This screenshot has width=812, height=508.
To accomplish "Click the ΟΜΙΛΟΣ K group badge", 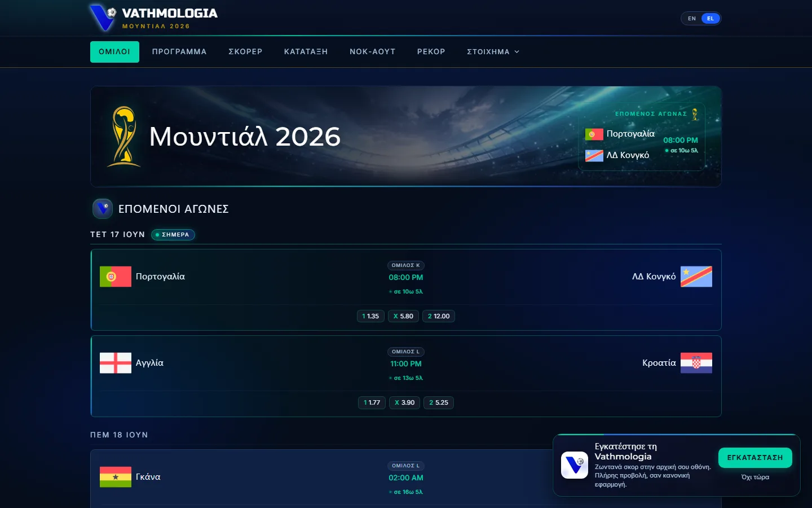I will [406, 265].
